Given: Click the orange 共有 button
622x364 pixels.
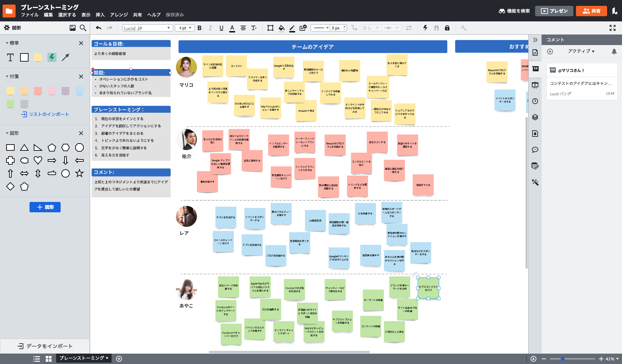Looking at the screenshot, I should (591, 11).
